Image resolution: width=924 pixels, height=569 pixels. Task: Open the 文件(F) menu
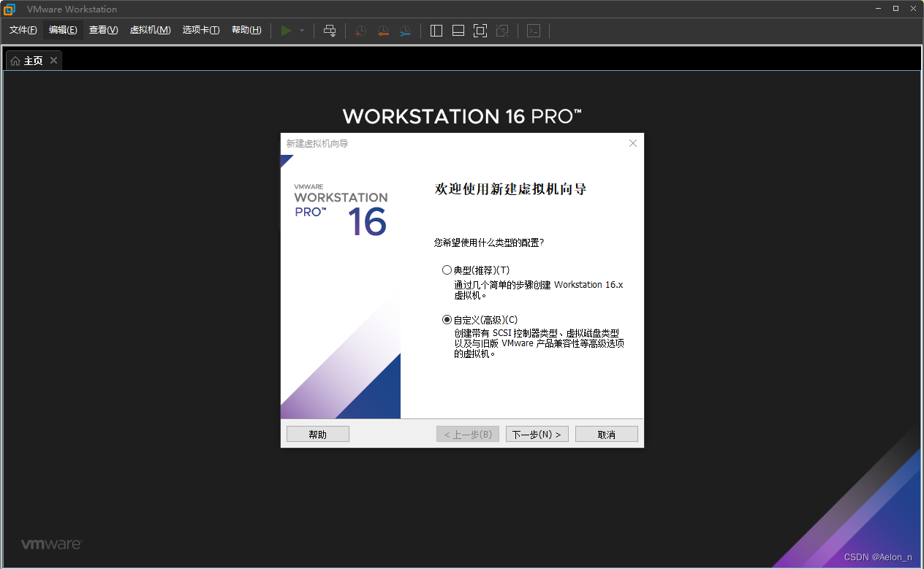click(x=23, y=30)
